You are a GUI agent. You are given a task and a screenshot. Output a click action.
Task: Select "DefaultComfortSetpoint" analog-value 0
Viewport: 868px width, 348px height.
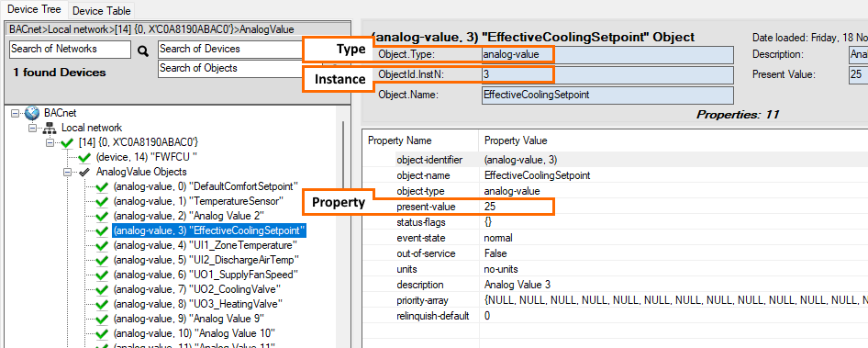(206, 186)
